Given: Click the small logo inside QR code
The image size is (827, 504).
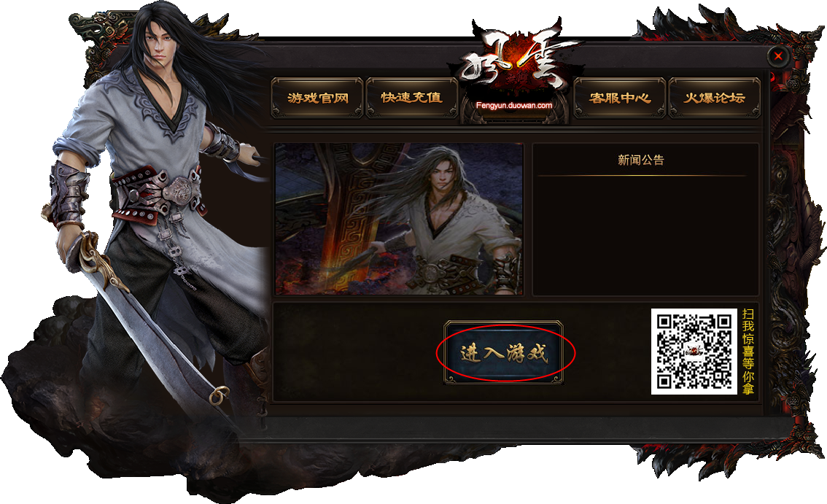Looking at the screenshot, I should point(694,351).
